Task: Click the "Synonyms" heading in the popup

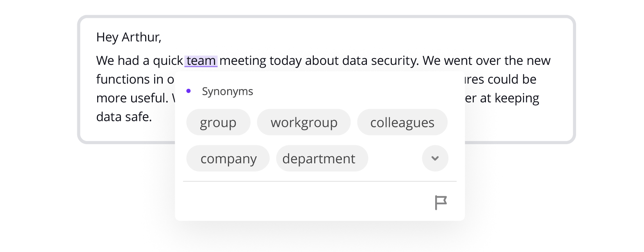Action: 228,91
